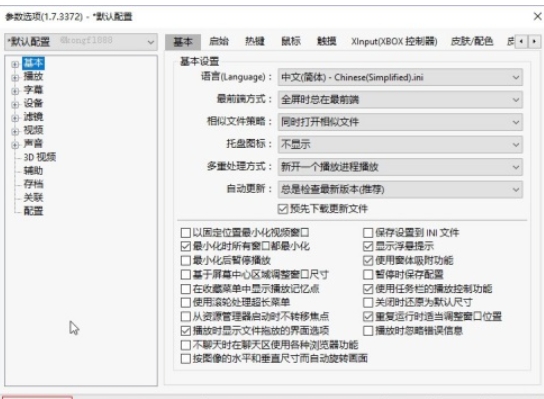Switch to the 皮肤/配色 tab

pyautogui.click(x=472, y=42)
